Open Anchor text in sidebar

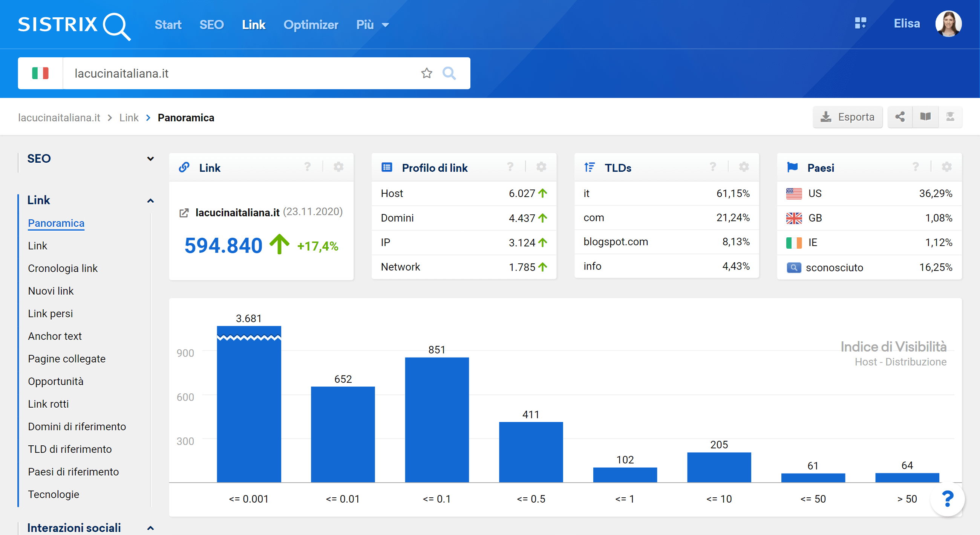(x=55, y=336)
